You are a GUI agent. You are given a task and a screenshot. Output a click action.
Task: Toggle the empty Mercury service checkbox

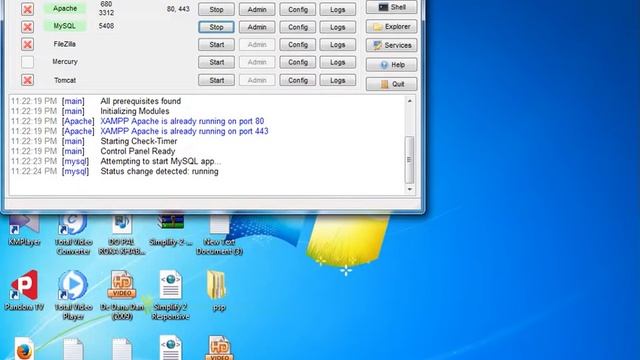pos(27,62)
